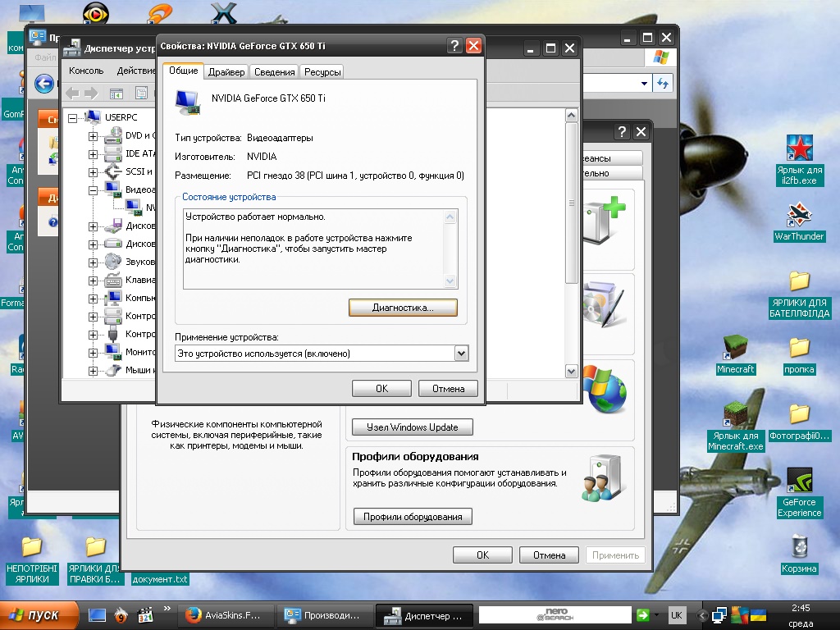The height and width of the screenshot is (630, 840).
Task: Open the Драйвер tab in GeForce properties
Action: 226,72
